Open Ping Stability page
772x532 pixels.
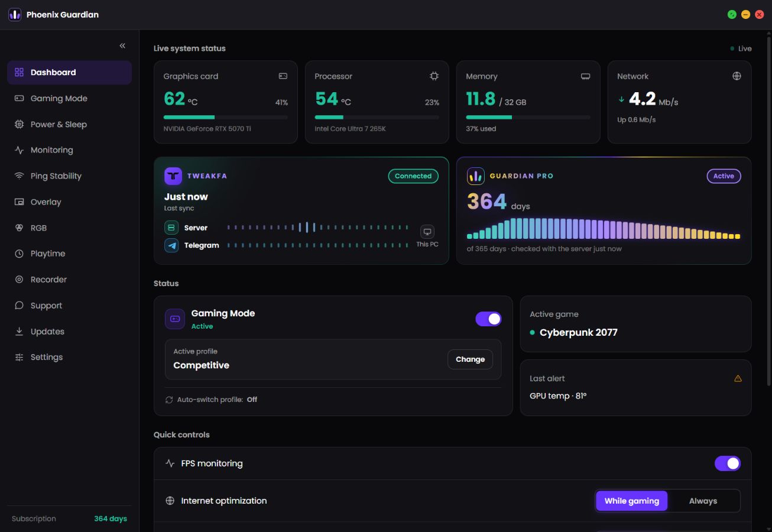(x=69, y=176)
